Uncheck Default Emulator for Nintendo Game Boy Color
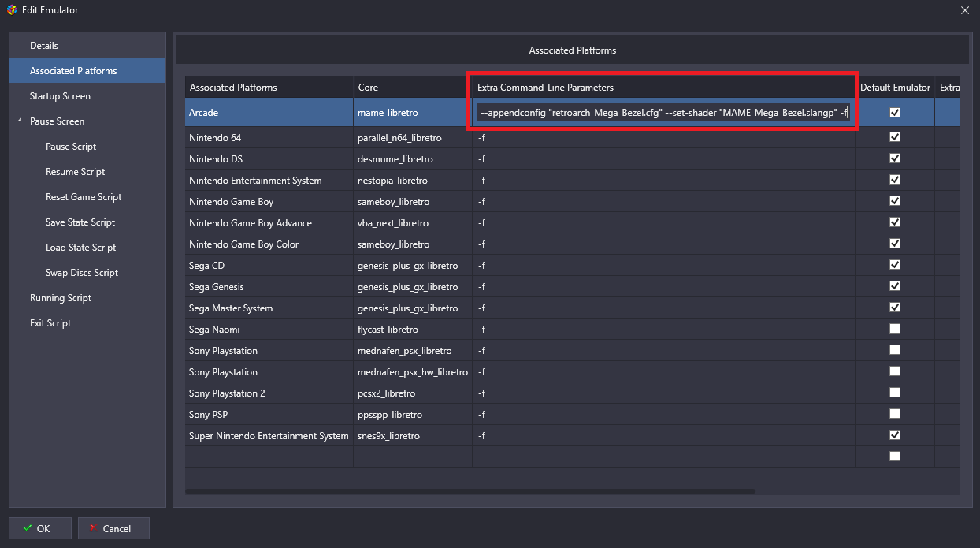This screenshot has width=980, height=548. point(894,244)
